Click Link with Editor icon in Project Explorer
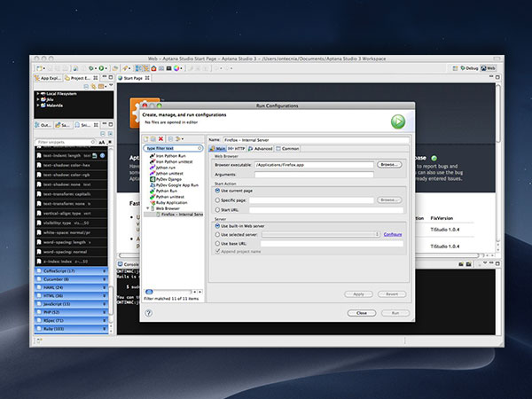 click(93, 87)
